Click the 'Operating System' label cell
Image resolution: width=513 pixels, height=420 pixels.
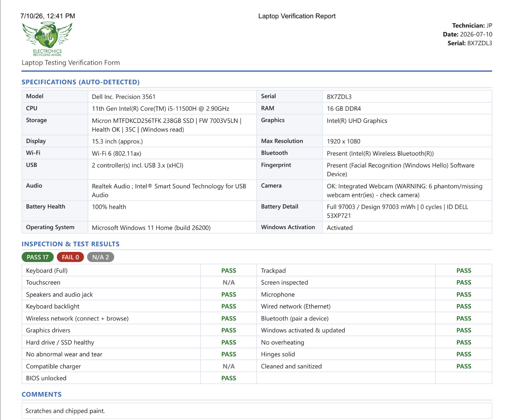(x=55, y=227)
